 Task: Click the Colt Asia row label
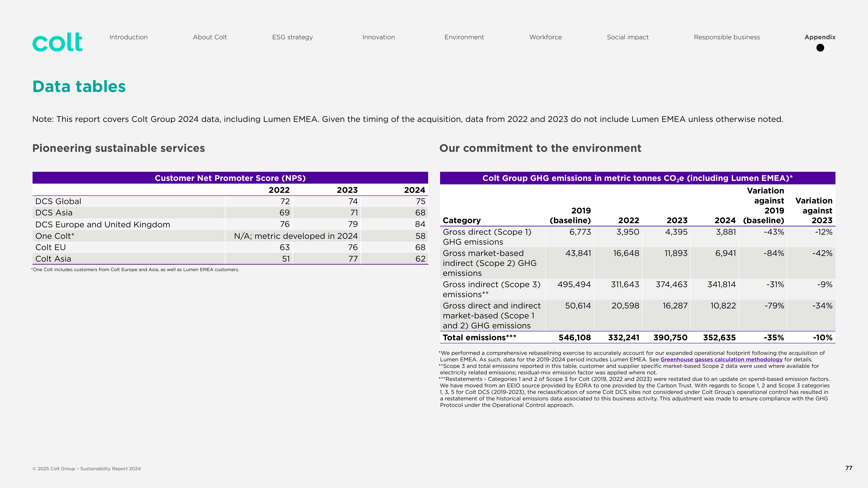pos(53,259)
